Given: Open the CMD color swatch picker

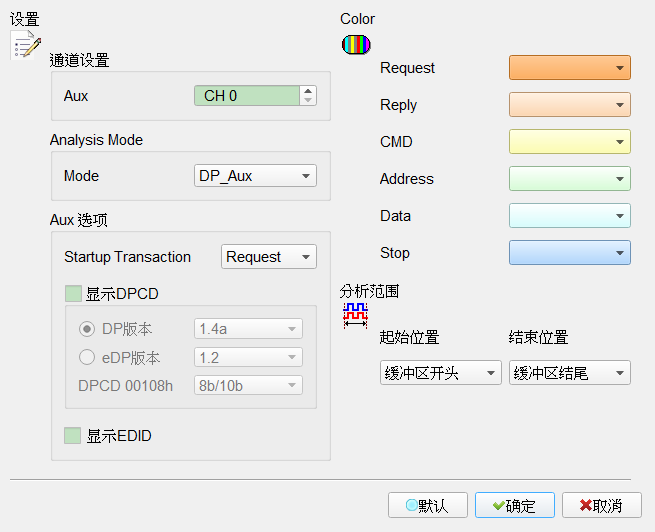Looking at the screenshot, I should 570,142.
